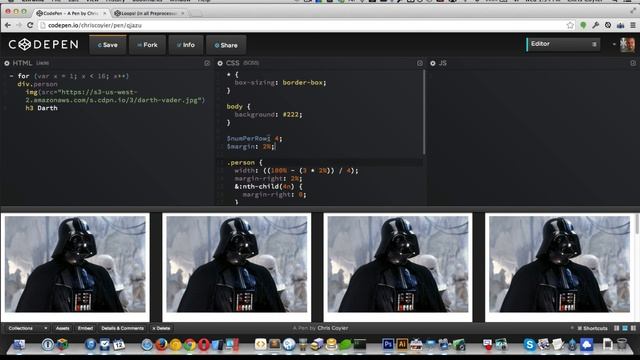Click the fourth Darth Vader image
The height and width of the screenshot is (360, 640).
pos(559,264)
